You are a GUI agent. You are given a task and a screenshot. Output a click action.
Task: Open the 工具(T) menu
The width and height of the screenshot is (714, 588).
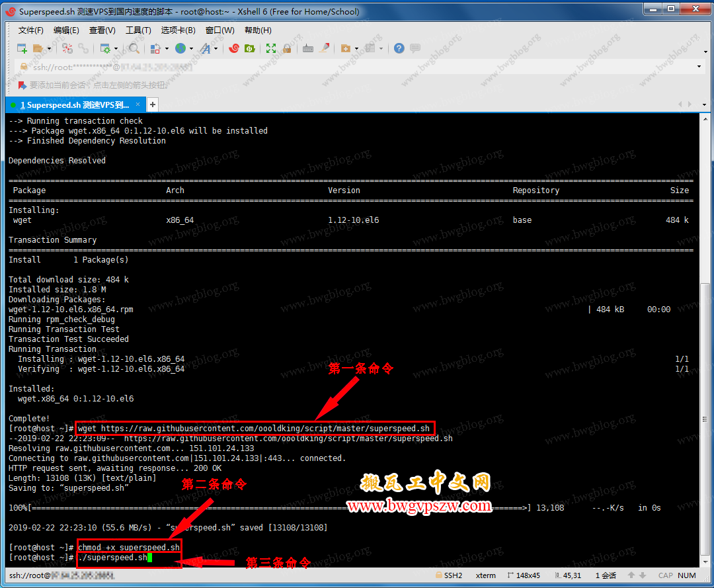[x=138, y=30]
